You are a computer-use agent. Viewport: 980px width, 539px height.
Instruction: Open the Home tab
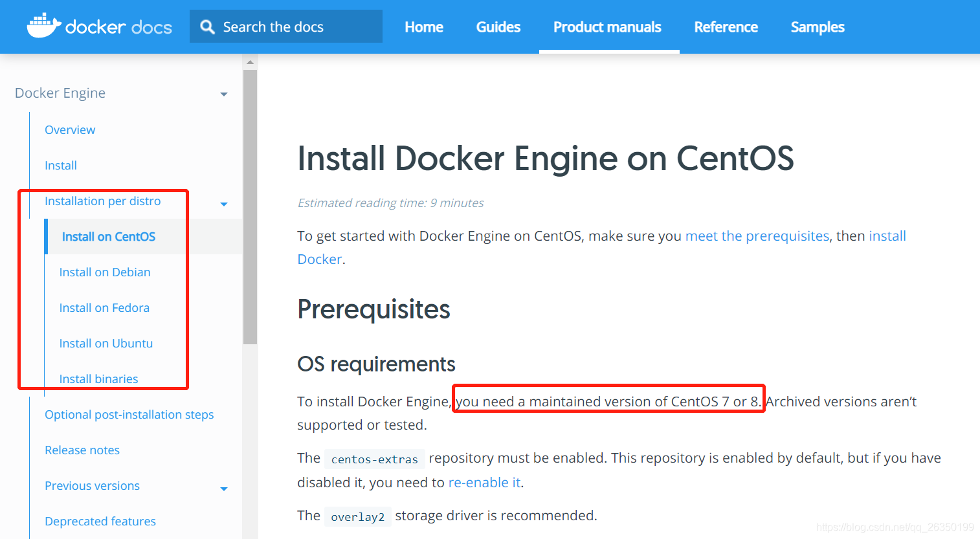[x=424, y=27]
